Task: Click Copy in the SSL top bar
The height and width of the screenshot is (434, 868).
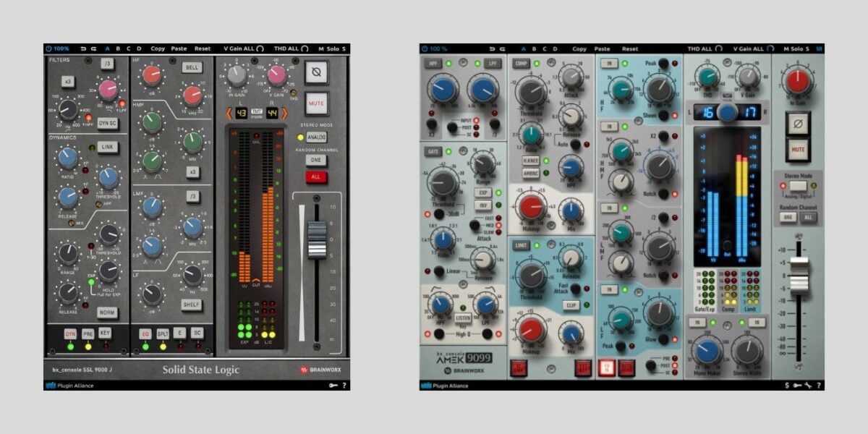Action: point(157,47)
